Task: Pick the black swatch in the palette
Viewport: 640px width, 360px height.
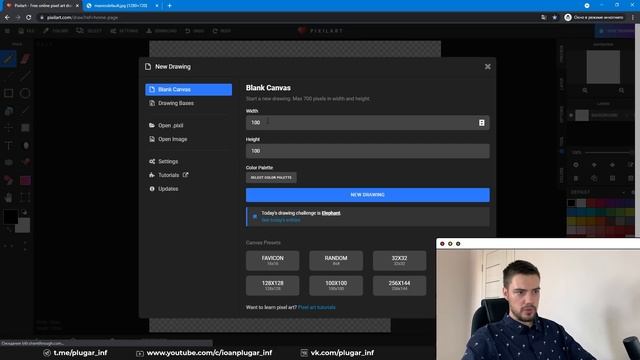Action: tap(571, 203)
